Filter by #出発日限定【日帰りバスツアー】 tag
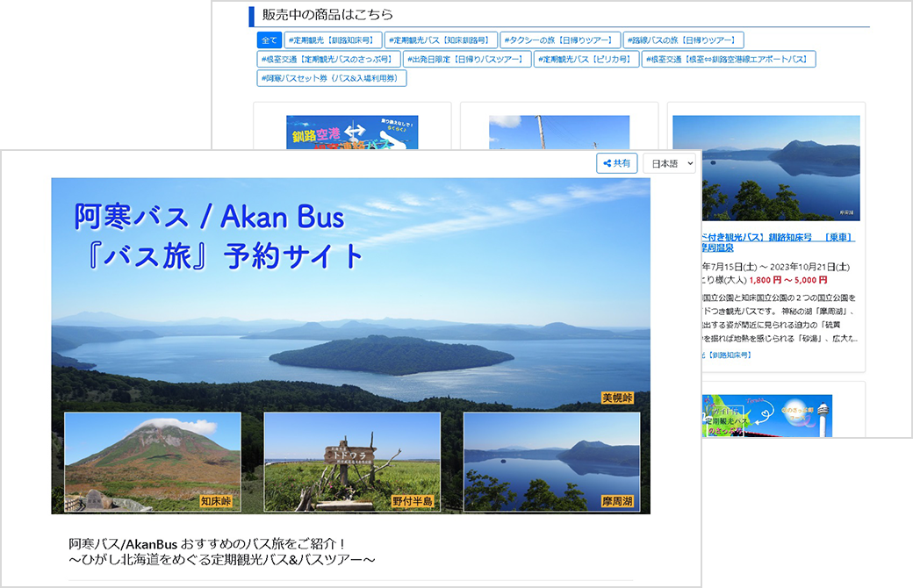Viewport: 913px width, 588px height. (x=467, y=60)
